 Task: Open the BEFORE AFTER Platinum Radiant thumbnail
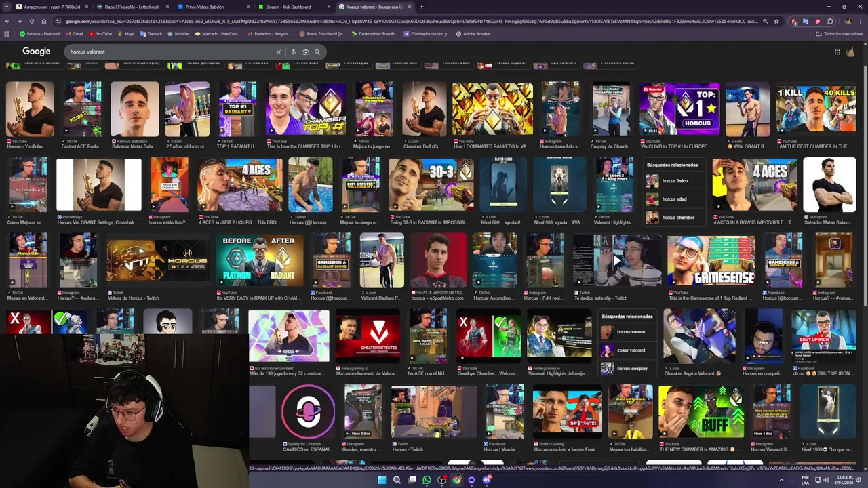point(259,260)
